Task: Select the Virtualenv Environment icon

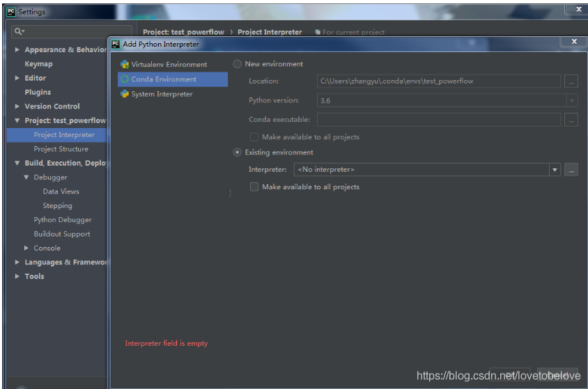Action: (x=125, y=65)
